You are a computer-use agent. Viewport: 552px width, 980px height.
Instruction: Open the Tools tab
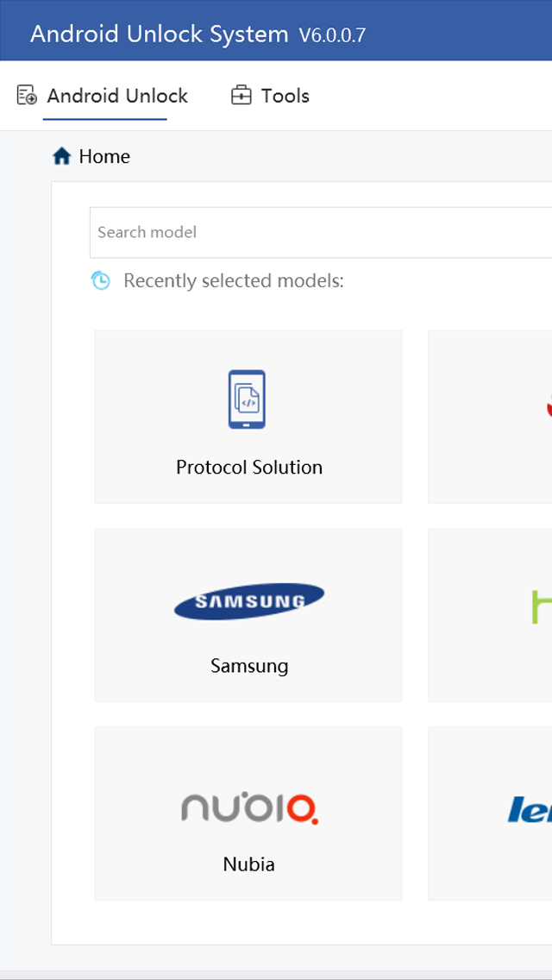(285, 96)
